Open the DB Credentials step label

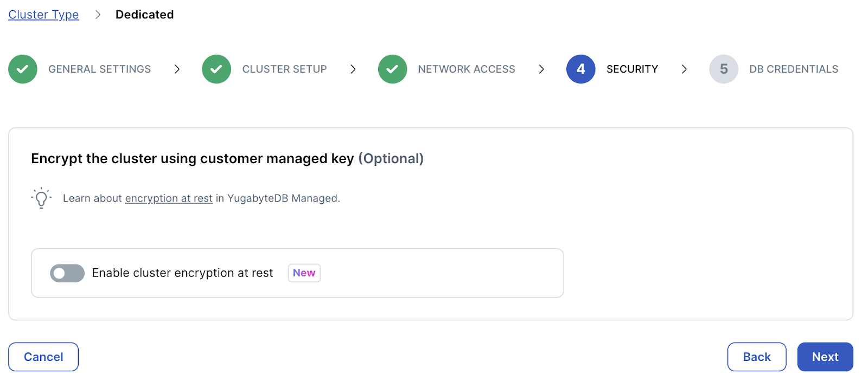794,69
